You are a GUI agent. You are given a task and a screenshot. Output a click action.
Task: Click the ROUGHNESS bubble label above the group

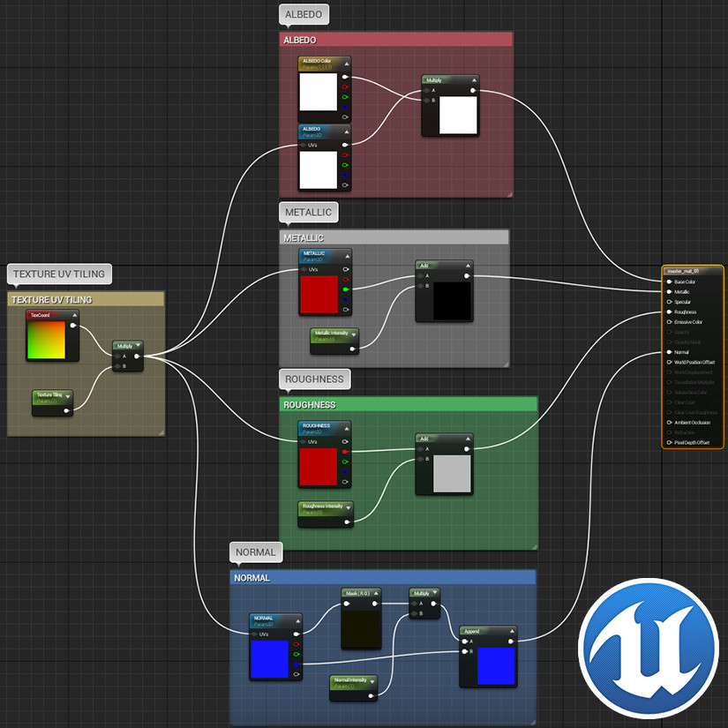[x=314, y=379]
